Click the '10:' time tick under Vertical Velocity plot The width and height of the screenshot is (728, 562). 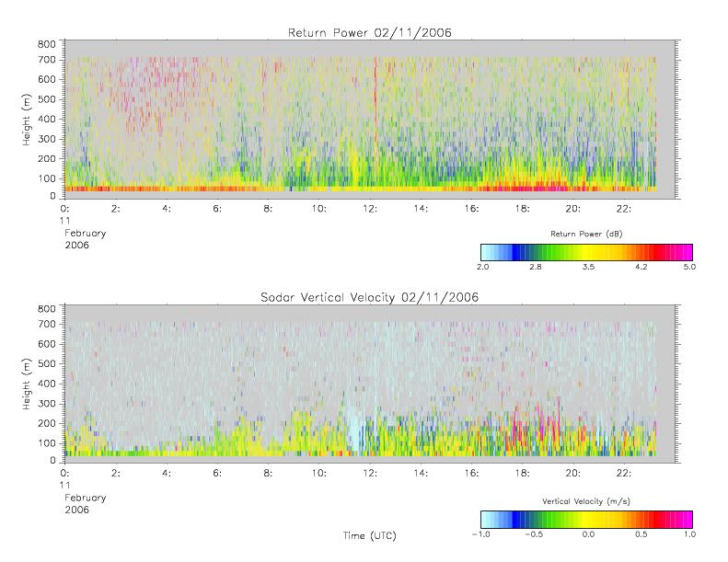pyautogui.click(x=319, y=473)
